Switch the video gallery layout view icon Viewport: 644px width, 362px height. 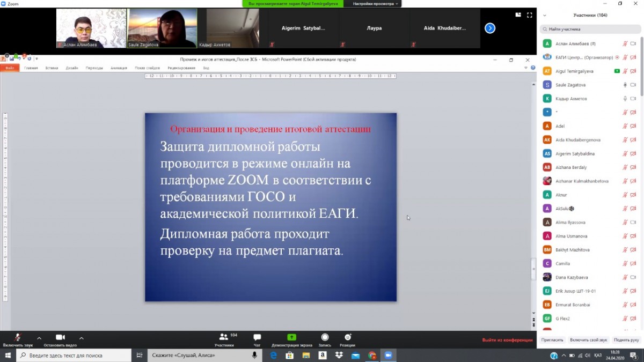point(518,15)
